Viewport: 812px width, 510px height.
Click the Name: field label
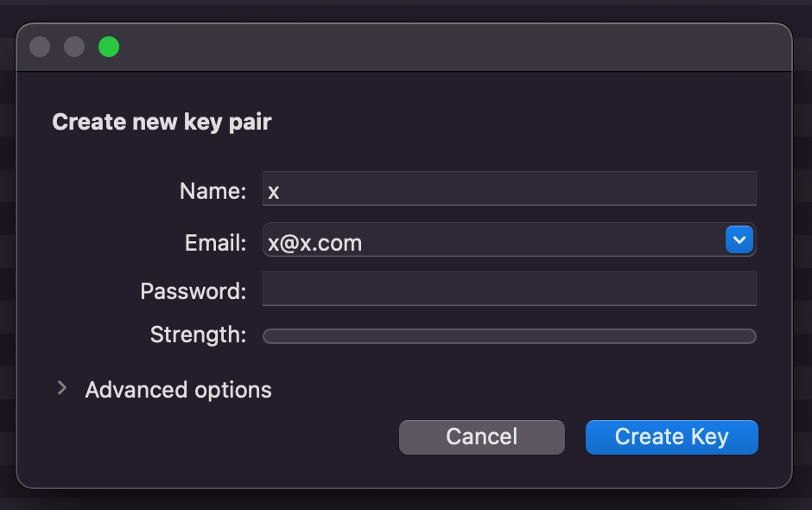[213, 191]
